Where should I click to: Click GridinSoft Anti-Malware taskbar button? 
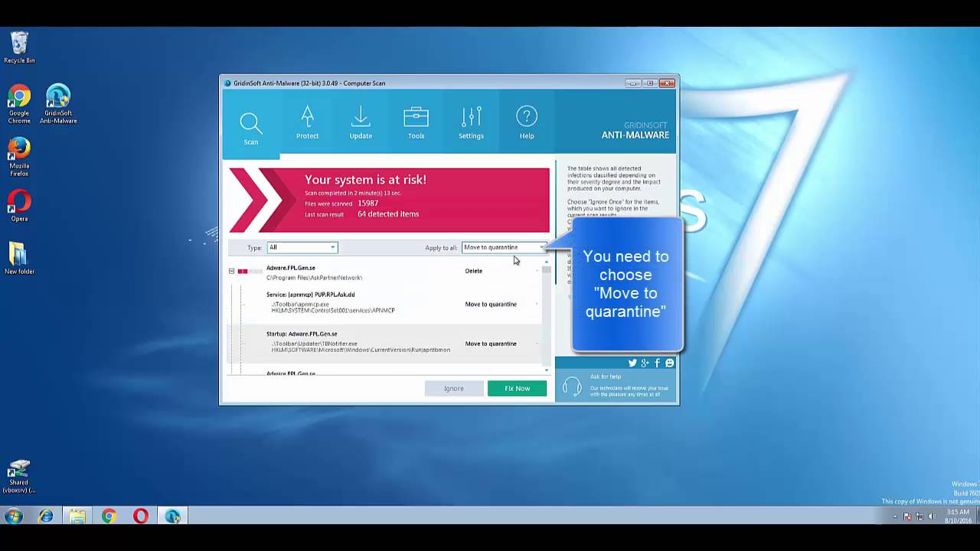coord(172,516)
